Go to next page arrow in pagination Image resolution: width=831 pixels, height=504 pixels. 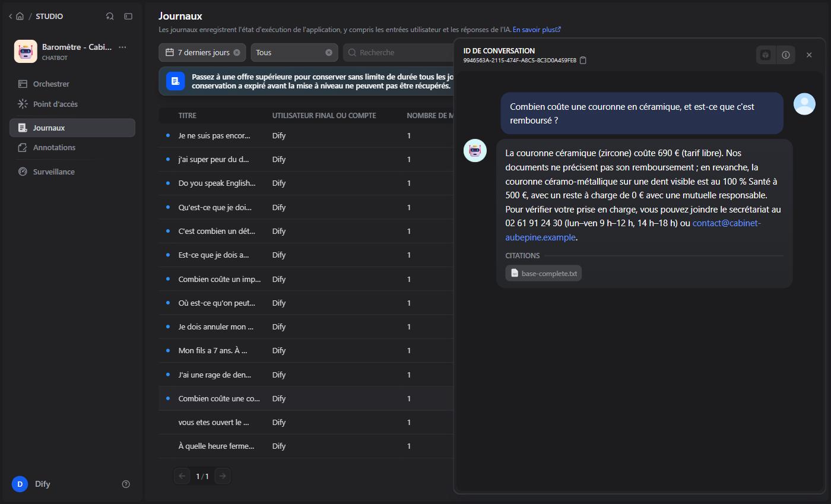tap(223, 476)
